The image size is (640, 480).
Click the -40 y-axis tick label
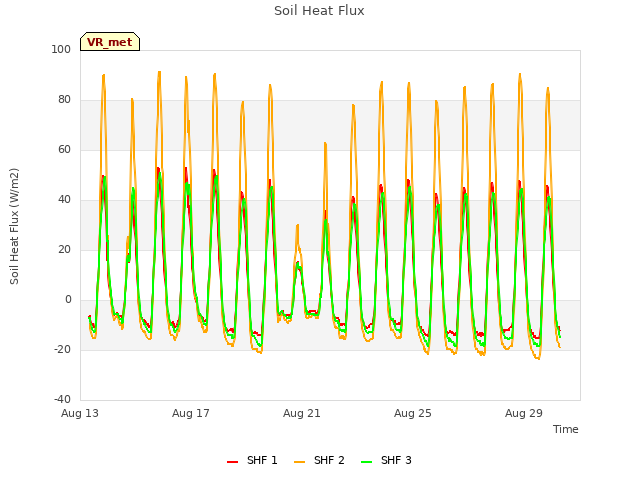point(62,399)
